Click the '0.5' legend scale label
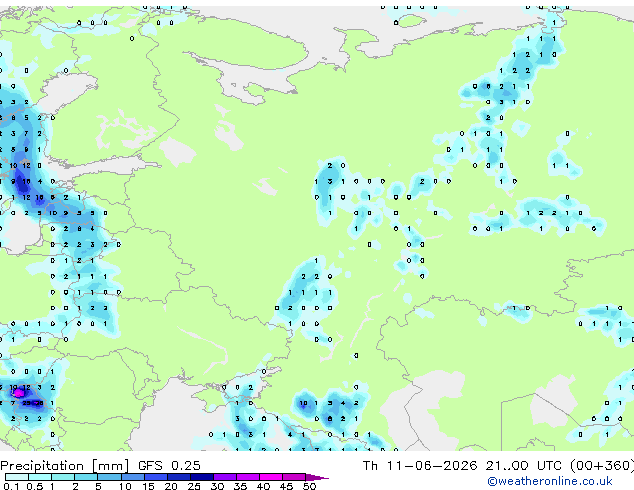 (34, 486)
